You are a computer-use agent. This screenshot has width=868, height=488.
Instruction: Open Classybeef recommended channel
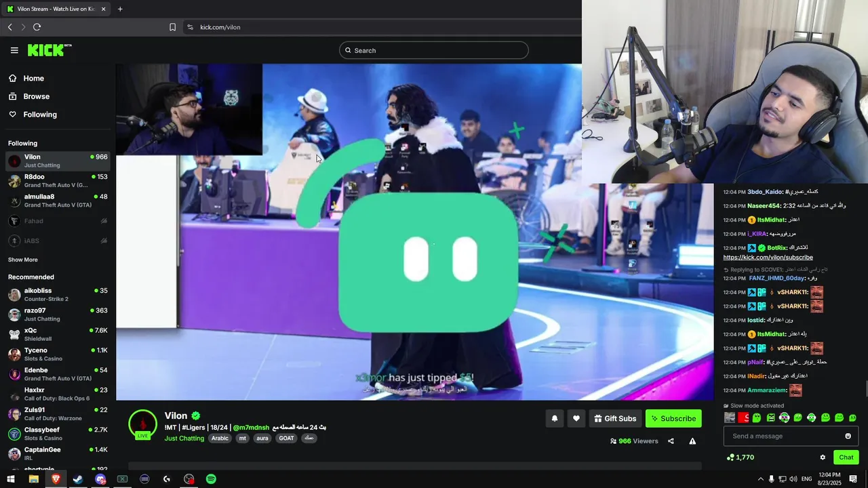point(58,434)
